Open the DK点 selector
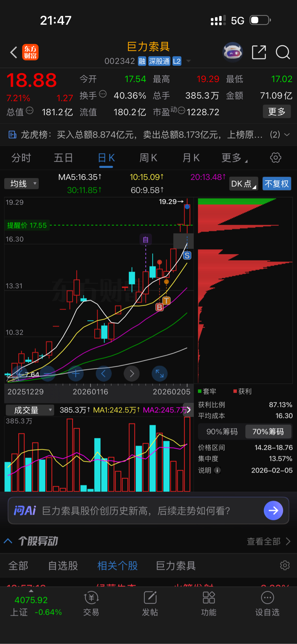 [x=243, y=184]
